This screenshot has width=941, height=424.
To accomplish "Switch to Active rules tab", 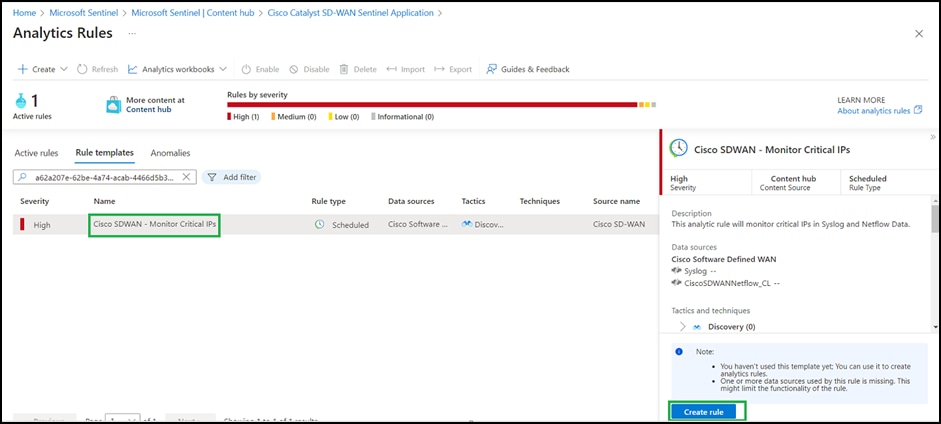I will point(37,153).
